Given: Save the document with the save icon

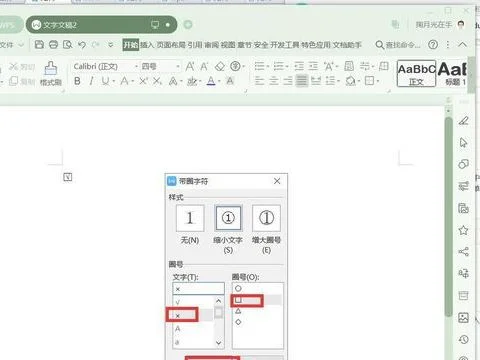Looking at the screenshot, I should [x=39, y=44].
